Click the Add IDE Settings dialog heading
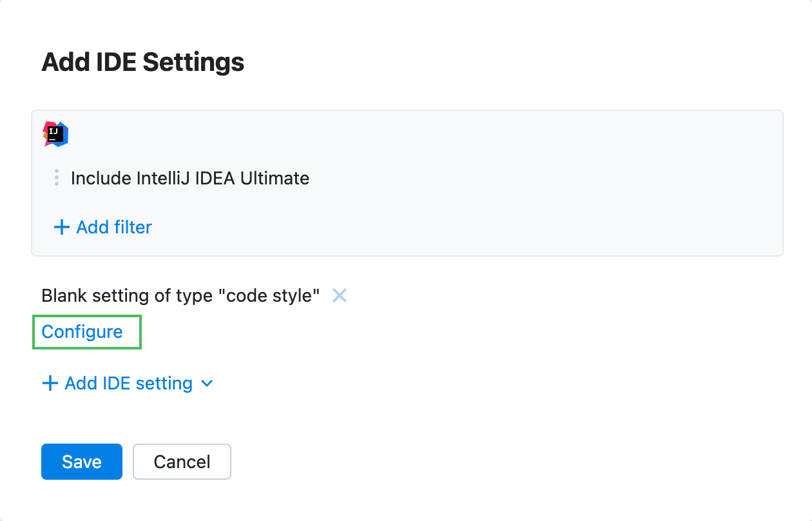 point(142,63)
